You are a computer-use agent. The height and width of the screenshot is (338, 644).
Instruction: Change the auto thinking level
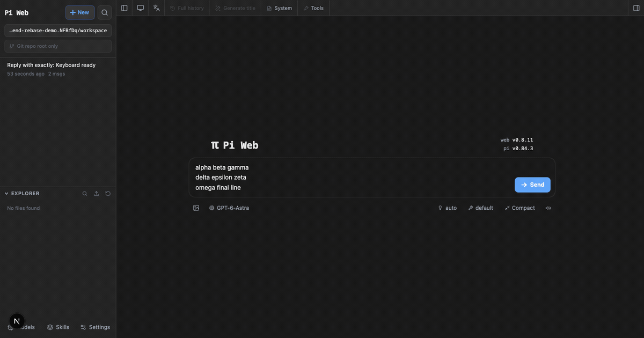coord(448,208)
